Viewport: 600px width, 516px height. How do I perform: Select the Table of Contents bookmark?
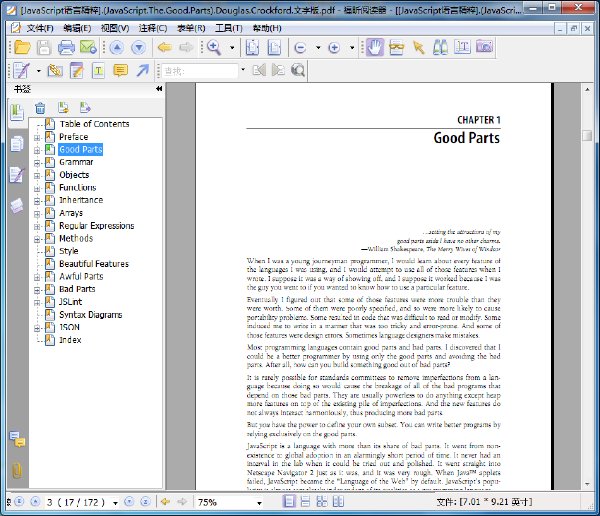tap(94, 124)
